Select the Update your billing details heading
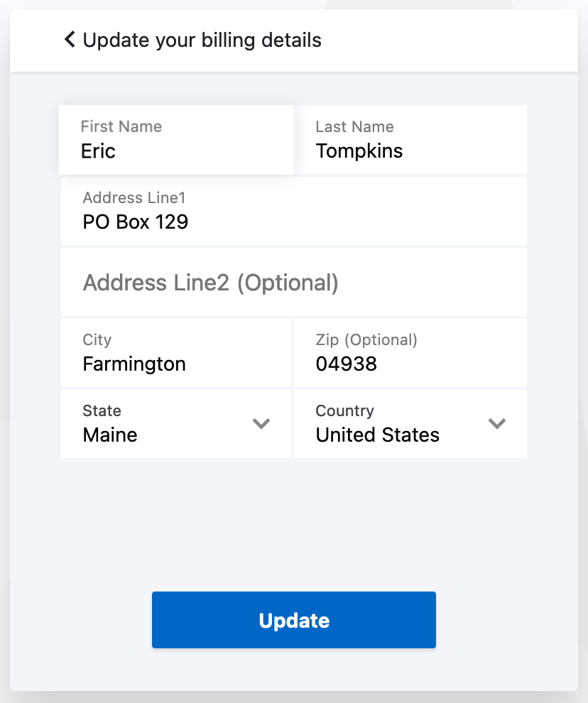Screen dimensions: 588x703 pyautogui.click(x=203, y=40)
